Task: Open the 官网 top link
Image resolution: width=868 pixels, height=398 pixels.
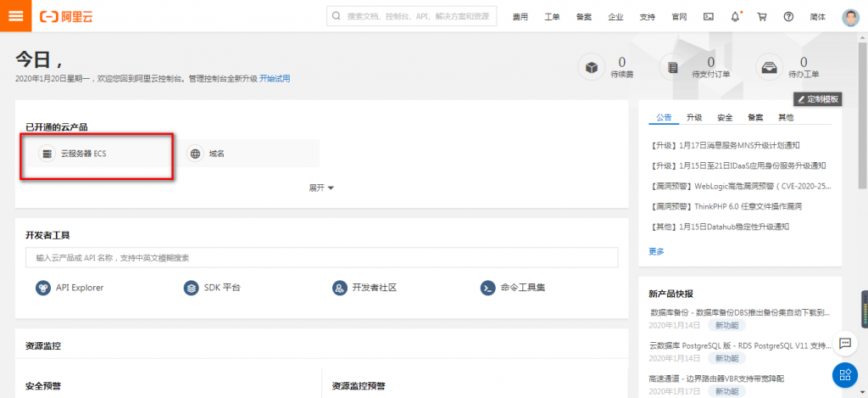Action: (679, 17)
